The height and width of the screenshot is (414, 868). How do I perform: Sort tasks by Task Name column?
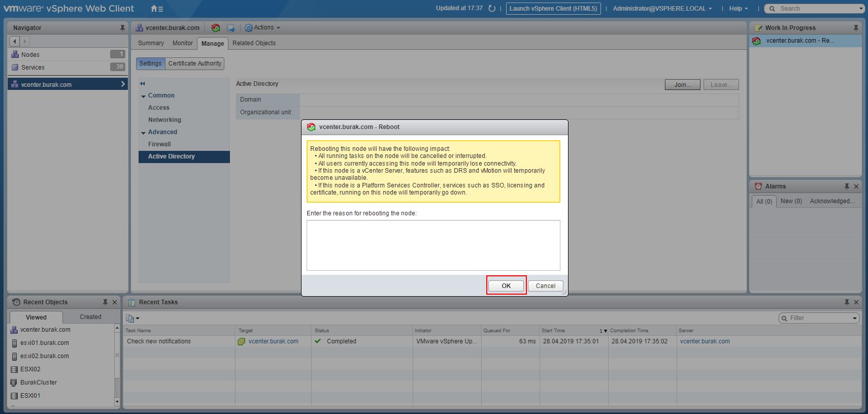pyautogui.click(x=179, y=330)
